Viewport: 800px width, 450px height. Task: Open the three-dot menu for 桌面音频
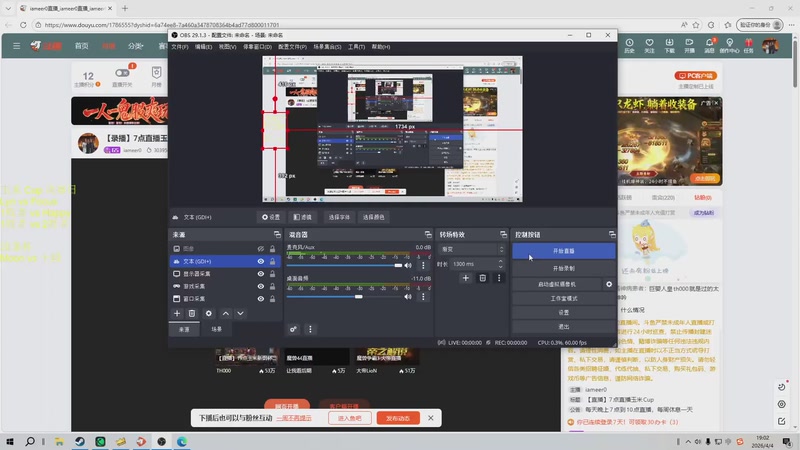pyautogui.click(x=423, y=296)
